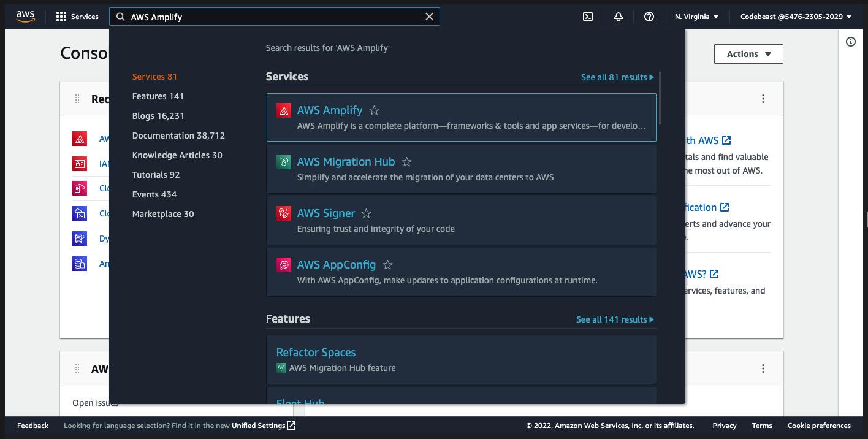Image resolution: width=868 pixels, height=439 pixels.
Task: Click the DynamoDB icon in recently visited
Action: pyautogui.click(x=80, y=239)
